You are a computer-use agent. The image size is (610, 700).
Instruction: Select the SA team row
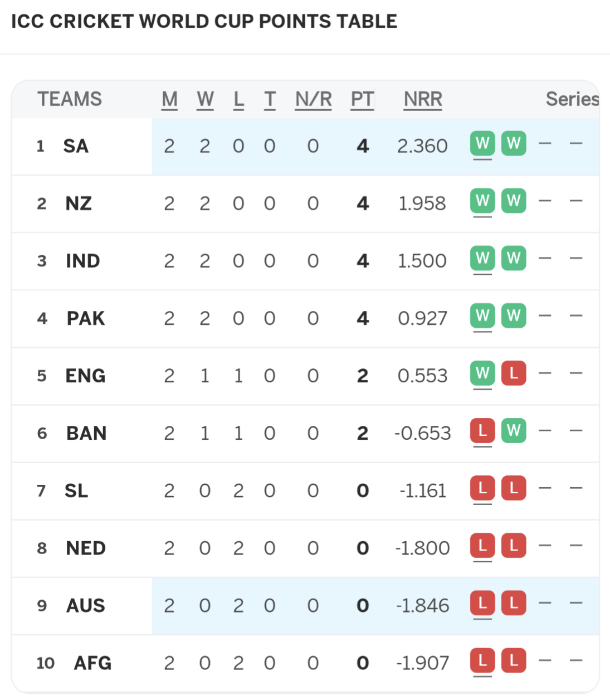coord(305,146)
